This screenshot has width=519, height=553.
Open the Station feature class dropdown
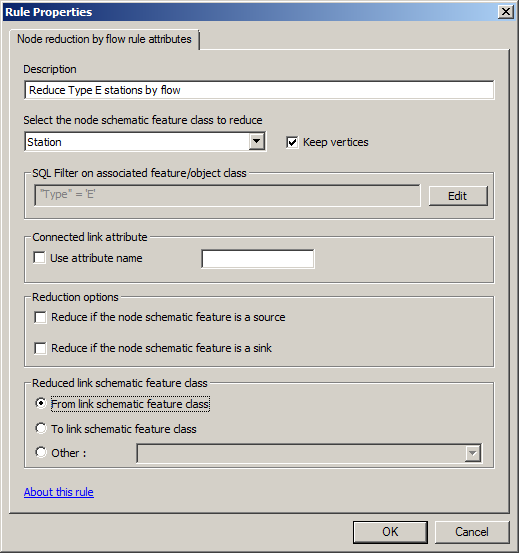point(257,142)
